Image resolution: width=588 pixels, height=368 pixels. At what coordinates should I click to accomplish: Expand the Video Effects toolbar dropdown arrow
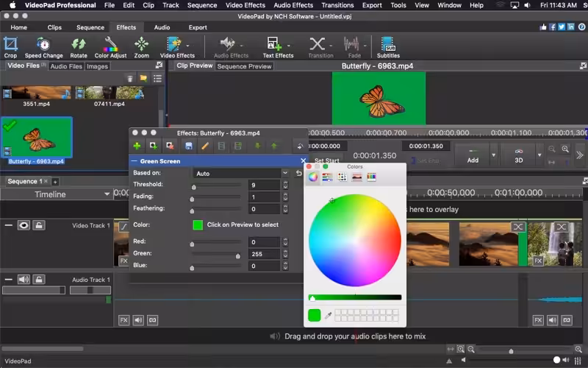tap(187, 46)
